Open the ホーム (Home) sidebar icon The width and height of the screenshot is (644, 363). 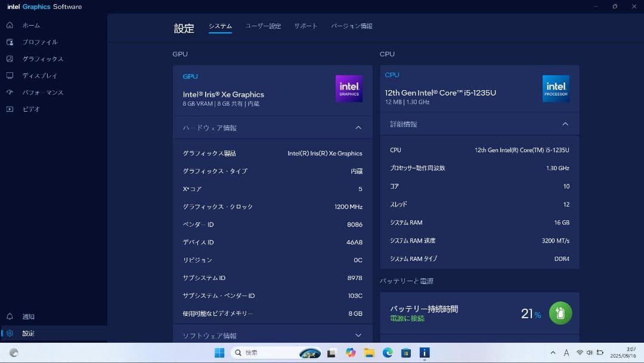pos(10,25)
